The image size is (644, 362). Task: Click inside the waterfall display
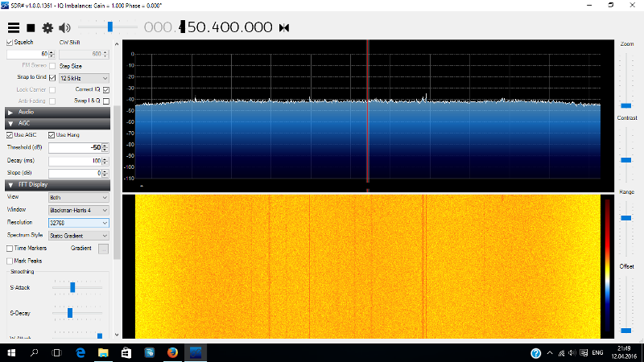(x=368, y=267)
